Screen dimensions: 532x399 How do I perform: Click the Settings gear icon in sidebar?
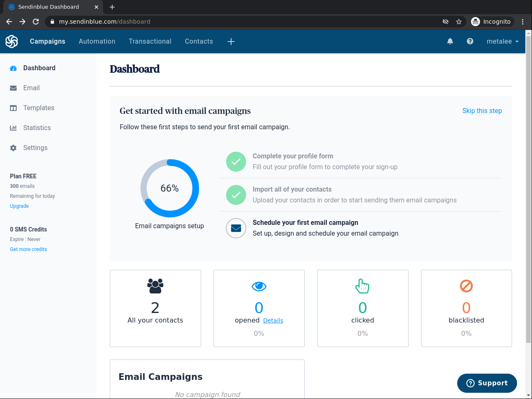coord(13,148)
